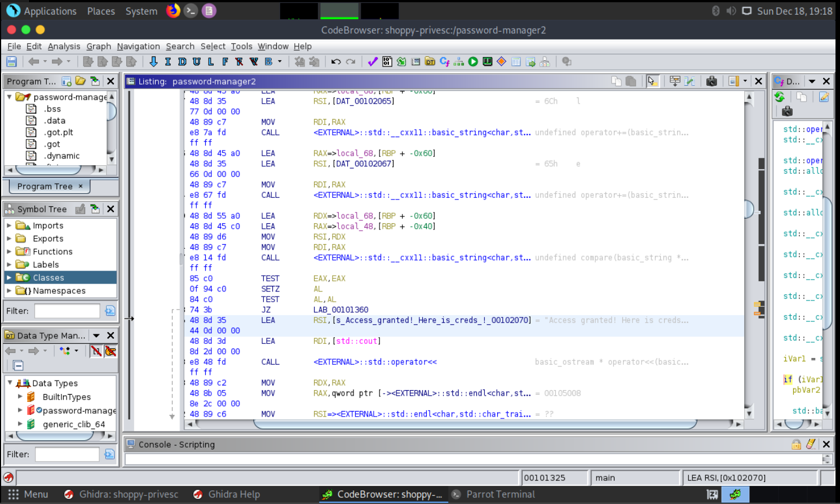Expand the BuiltInTypes data type archive
The height and width of the screenshot is (504, 840).
pyautogui.click(x=20, y=397)
